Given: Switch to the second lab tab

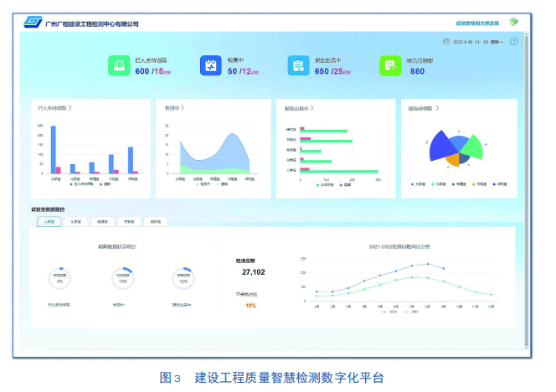Looking at the screenshot, I should coord(75,222).
